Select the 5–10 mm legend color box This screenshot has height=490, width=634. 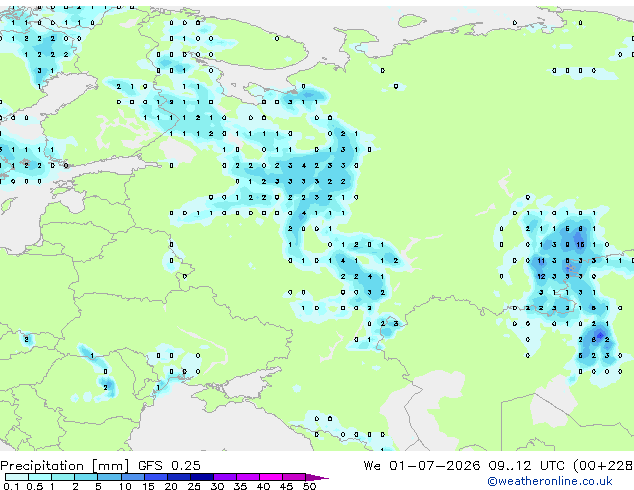[109, 477]
